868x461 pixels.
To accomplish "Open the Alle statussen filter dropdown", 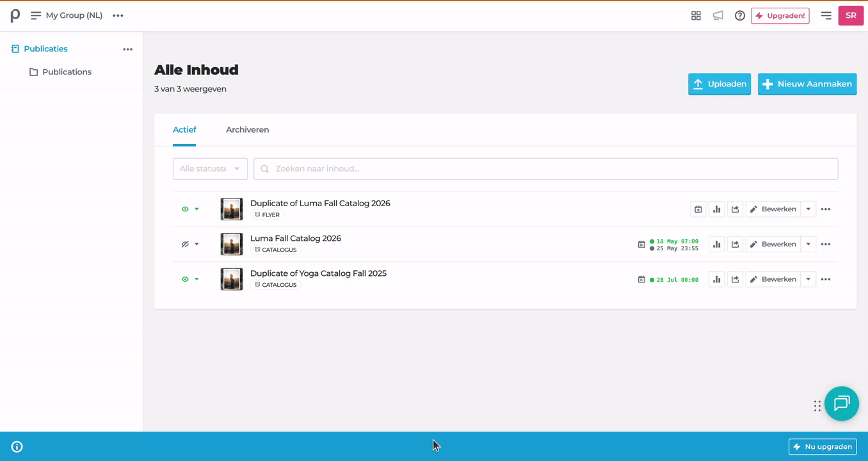I will tap(210, 169).
